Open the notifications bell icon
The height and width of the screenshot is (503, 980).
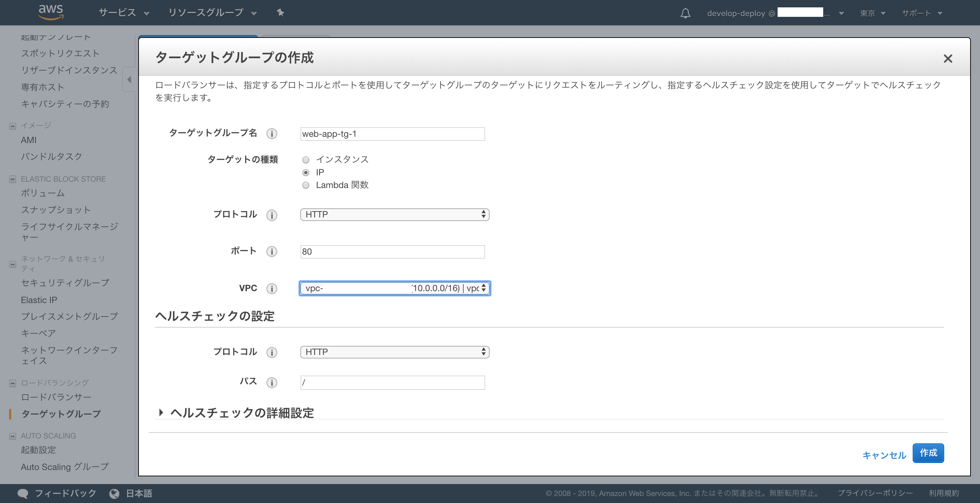[x=685, y=13]
